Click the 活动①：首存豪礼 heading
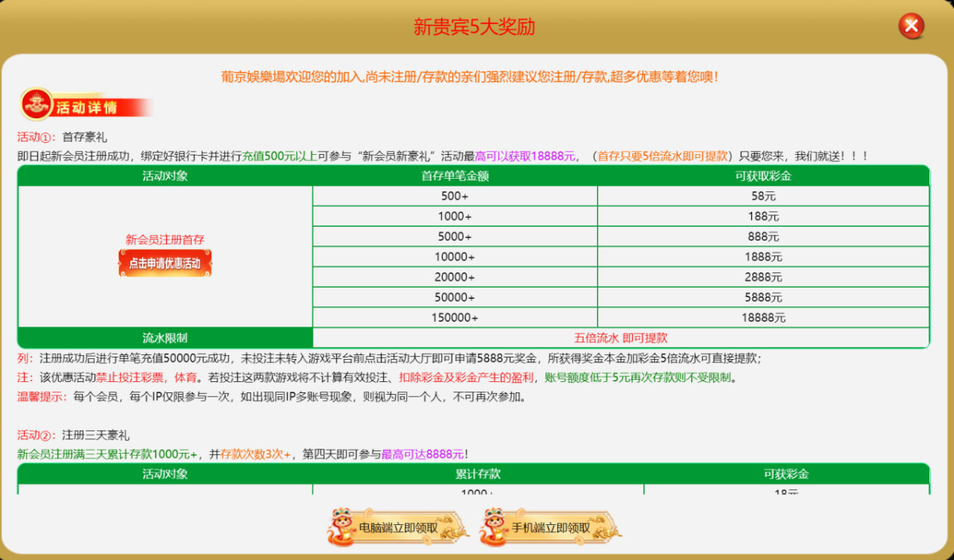Screen dimensions: 954x560 (x=61, y=137)
